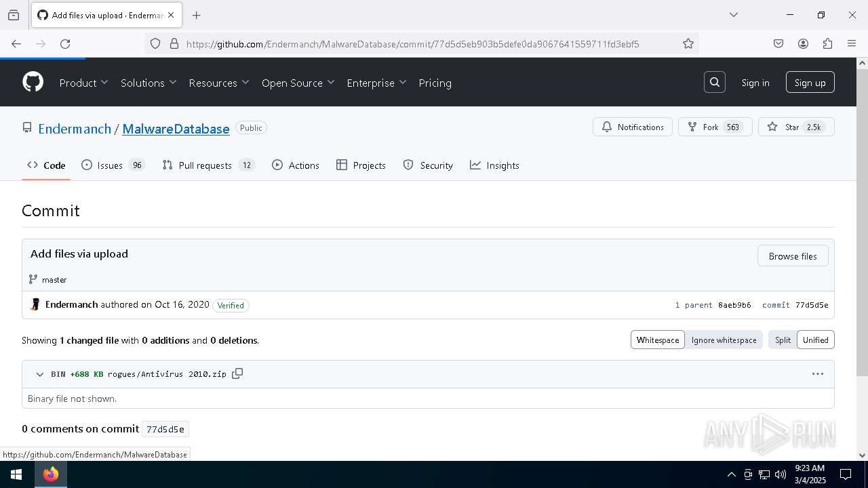
Task: Open the Projects tab
Action: 361,165
